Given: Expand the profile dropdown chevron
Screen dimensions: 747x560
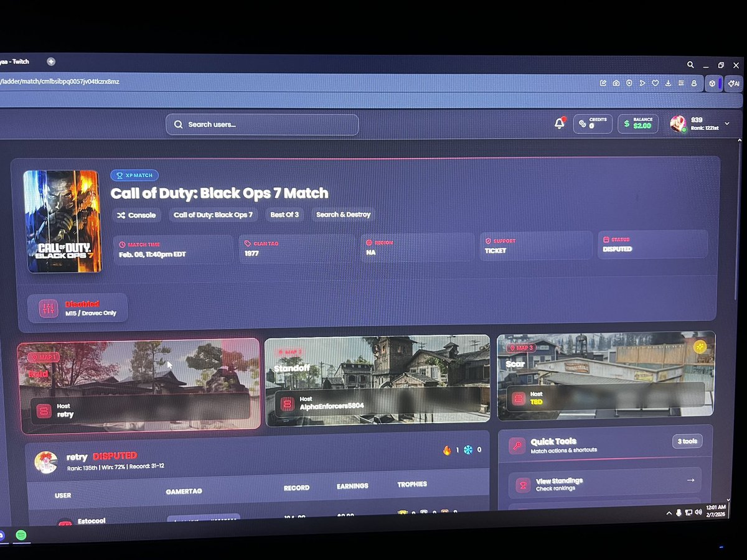Looking at the screenshot, I should [727, 124].
